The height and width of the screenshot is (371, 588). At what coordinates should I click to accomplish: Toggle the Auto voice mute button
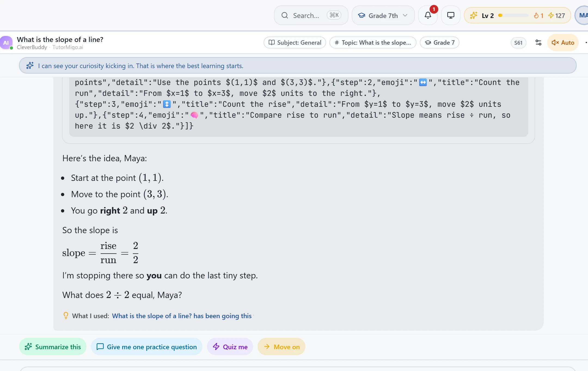[563, 42]
